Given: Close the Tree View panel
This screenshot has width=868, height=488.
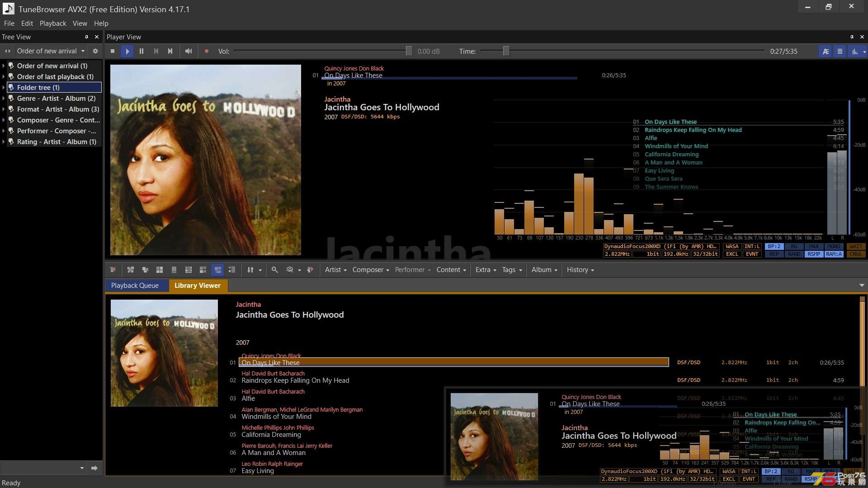Looking at the screenshot, I should (x=96, y=37).
